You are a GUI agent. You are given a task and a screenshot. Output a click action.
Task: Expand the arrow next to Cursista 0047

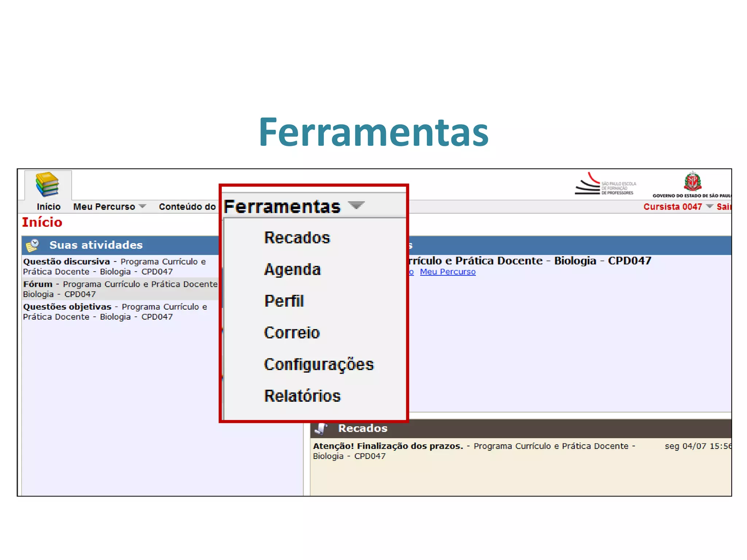(709, 206)
